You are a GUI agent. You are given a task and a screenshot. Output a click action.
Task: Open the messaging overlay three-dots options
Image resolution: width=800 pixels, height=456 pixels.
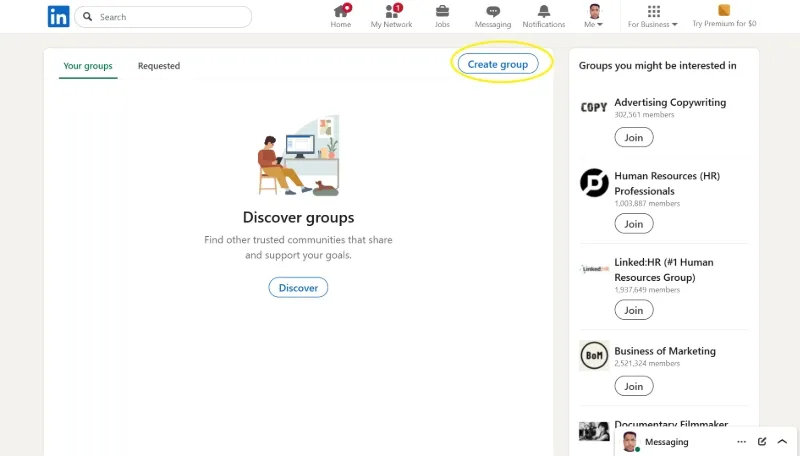click(741, 442)
